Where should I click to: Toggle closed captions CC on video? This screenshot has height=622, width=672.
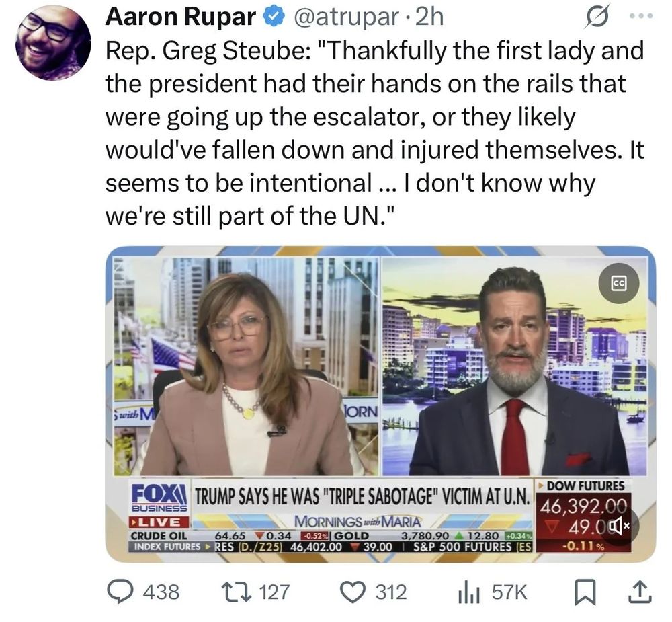[x=619, y=283]
